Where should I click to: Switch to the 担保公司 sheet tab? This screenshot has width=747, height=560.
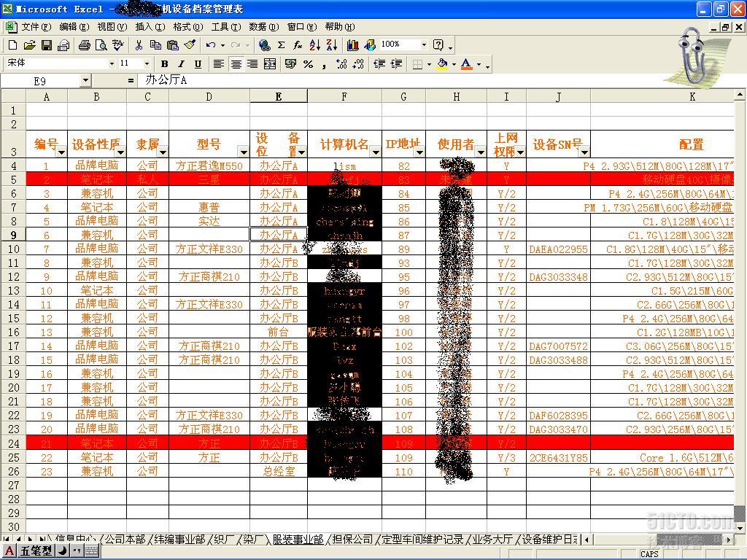tap(352, 540)
